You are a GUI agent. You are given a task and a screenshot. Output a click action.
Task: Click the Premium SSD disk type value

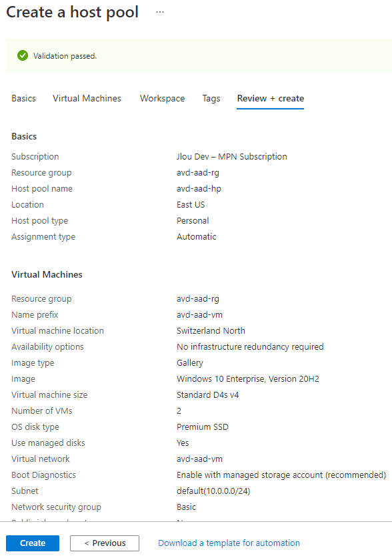coord(203,427)
